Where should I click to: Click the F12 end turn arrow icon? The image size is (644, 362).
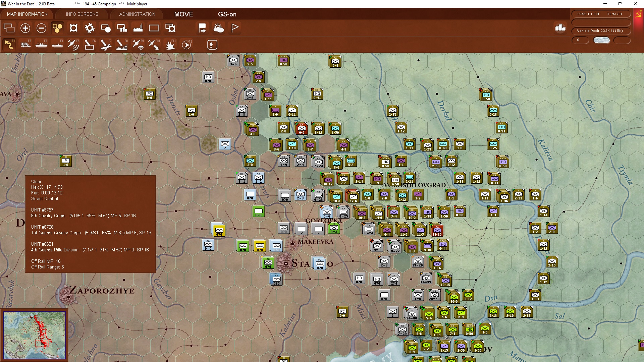[186, 45]
